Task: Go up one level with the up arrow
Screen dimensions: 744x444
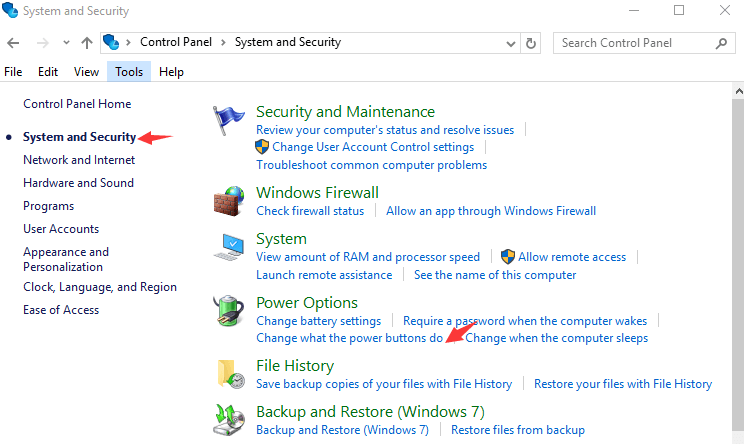Action: point(86,43)
